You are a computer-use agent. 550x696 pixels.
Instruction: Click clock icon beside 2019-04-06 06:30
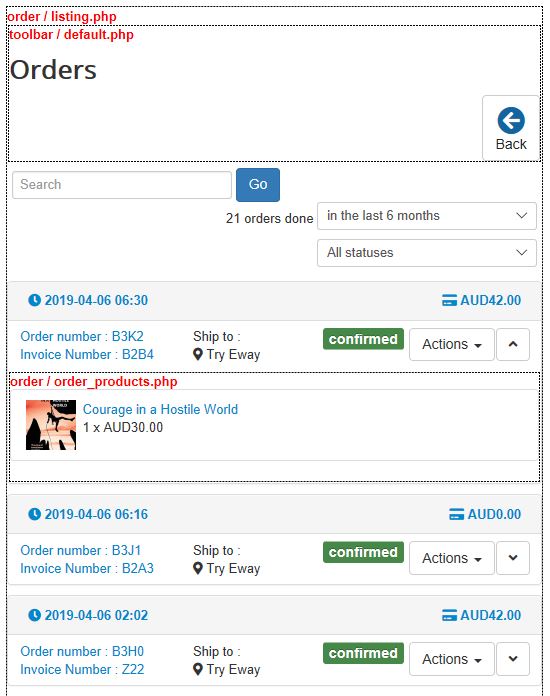point(34,300)
